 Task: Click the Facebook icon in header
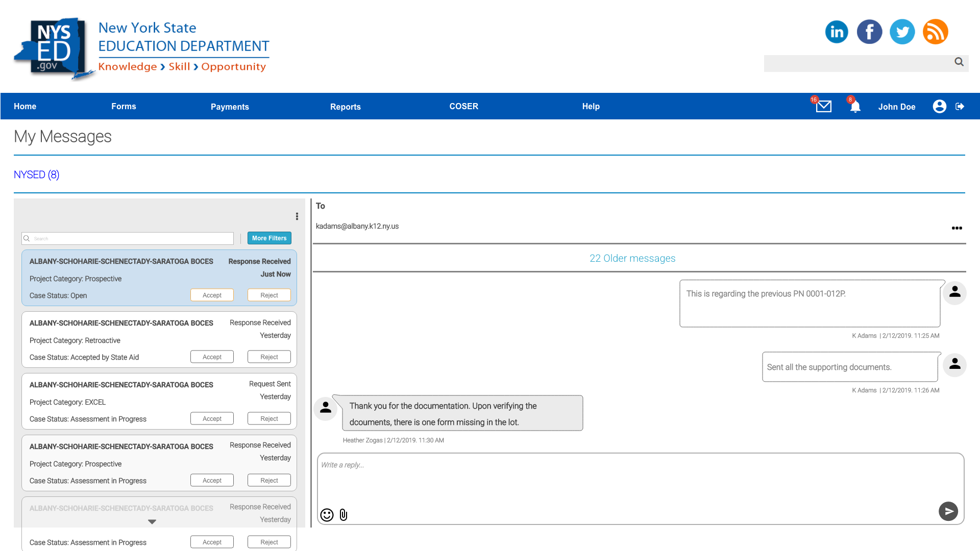click(x=869, y=32)
